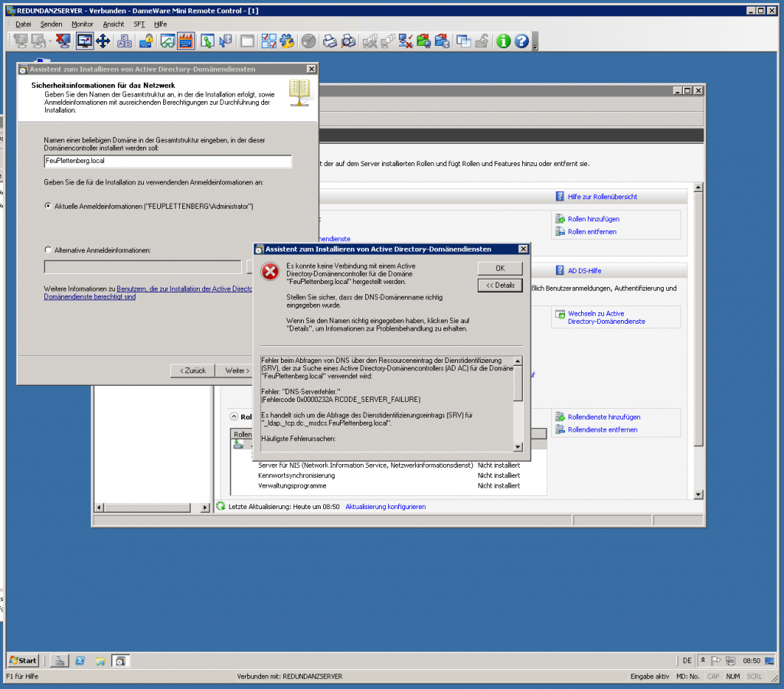Open the Hilfe menu
Screen dimensions: 784x689
click(x=161, y=24)
